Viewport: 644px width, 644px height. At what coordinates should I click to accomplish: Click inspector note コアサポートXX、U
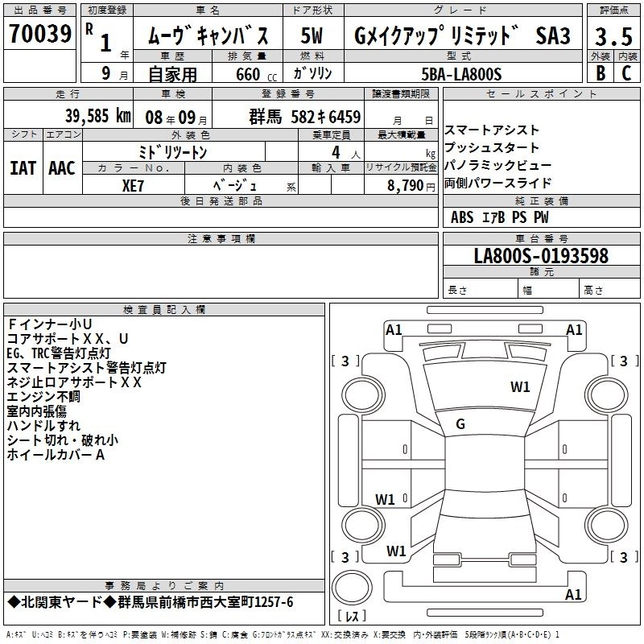[x=68, y=338]
